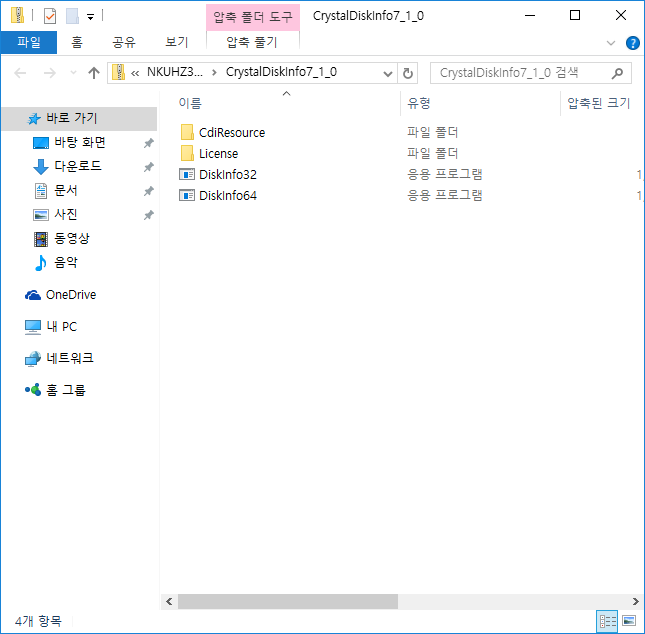This screenshot has width=645, height=634.
Task: Click the horizontal scrollbar thumb
Action: 288,601
